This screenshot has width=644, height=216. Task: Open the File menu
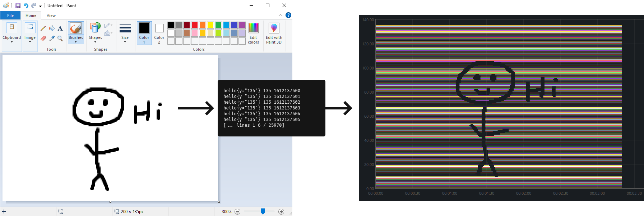point(10,15)
